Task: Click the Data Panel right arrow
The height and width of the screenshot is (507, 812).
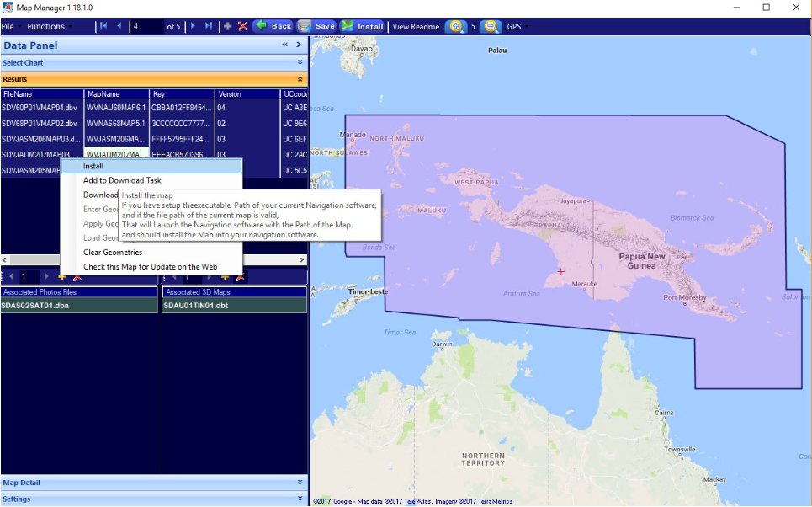Action: click(x=299, y=45)
